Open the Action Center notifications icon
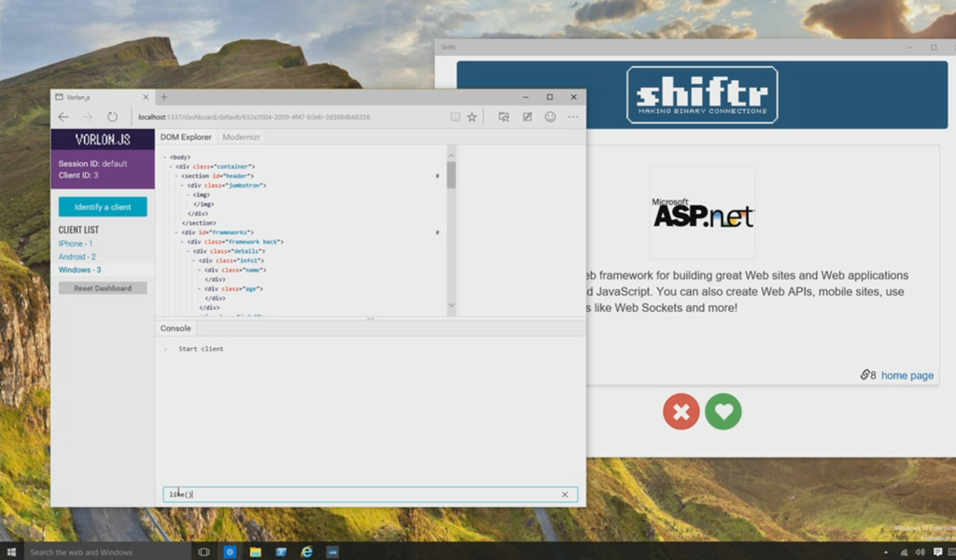The height and width of the screenshot is (560, 956). pyautogui.click(x=937, y=553)
